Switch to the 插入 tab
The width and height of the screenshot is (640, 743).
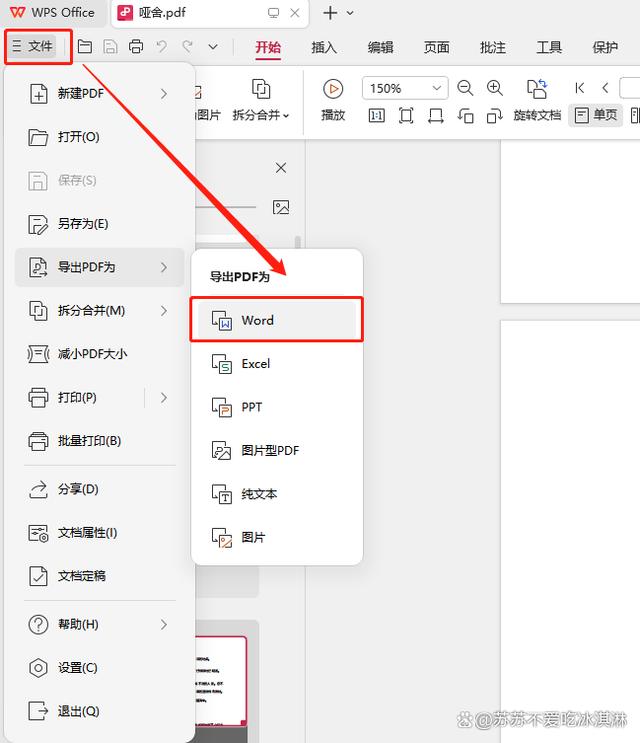tap(324, 47)
